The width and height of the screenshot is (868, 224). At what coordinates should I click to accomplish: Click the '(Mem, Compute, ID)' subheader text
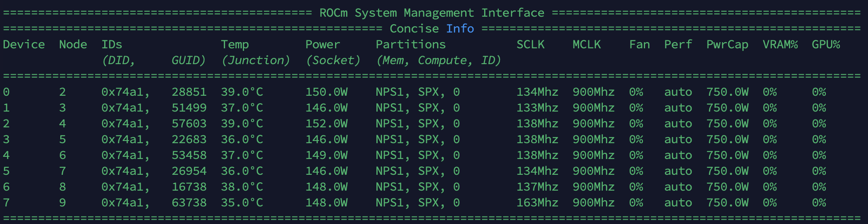(x=439, y=60)
